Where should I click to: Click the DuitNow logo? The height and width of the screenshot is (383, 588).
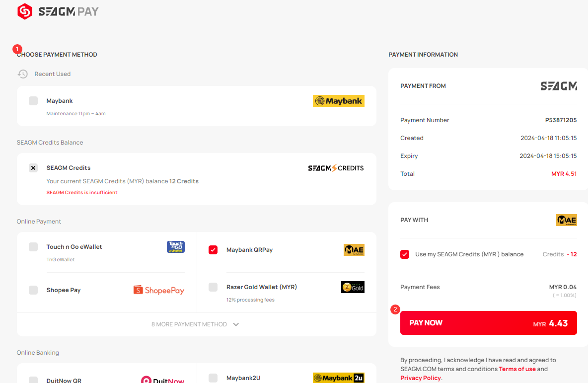[x=162, y=379]
